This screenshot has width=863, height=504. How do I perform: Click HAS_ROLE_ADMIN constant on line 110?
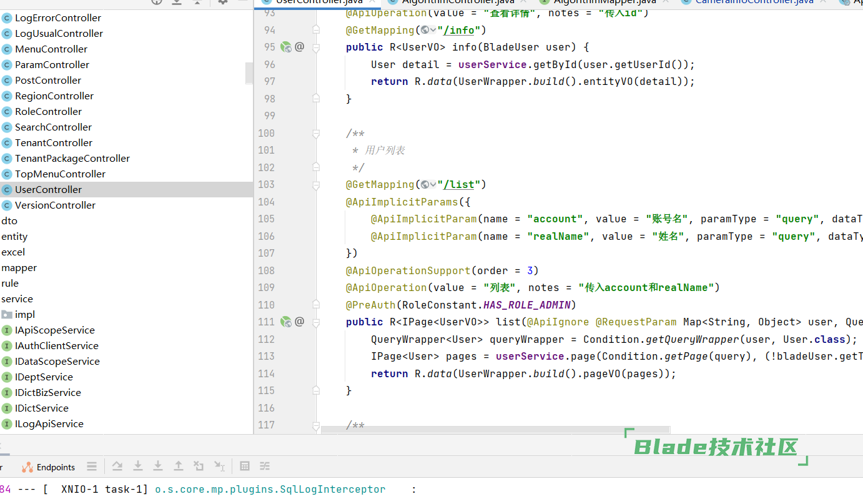point(527,305)
